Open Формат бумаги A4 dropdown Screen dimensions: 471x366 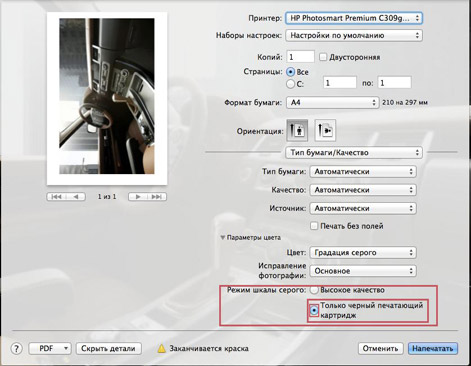pyautogui.click(x=333, y=102)
